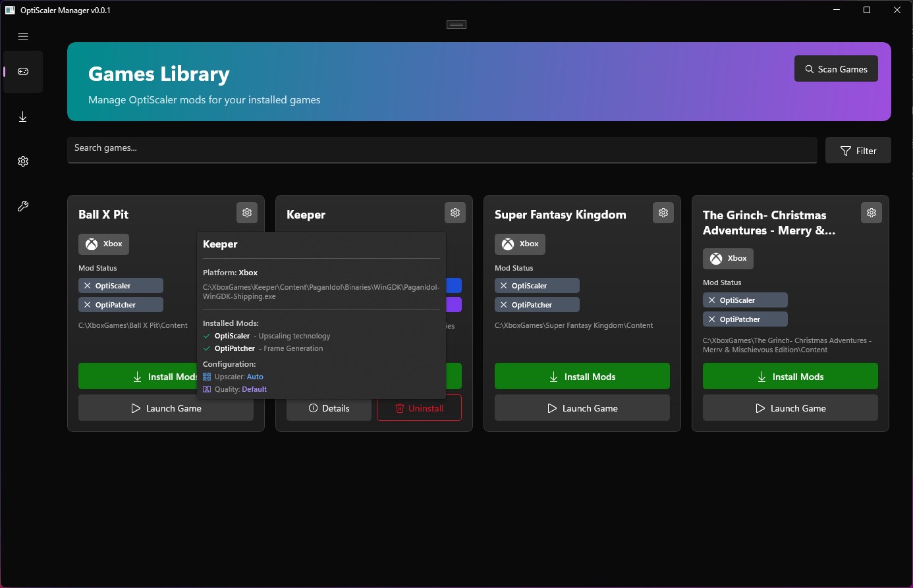Screen dimensions: 913x588
Task: Open the hamburger navigation menu
Action: [23, 36]
